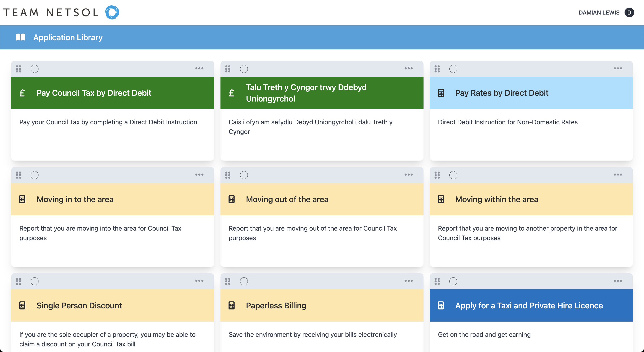
Task: Click 'Report that you are moving to another property' text
Action: click(x=527, y=233)
